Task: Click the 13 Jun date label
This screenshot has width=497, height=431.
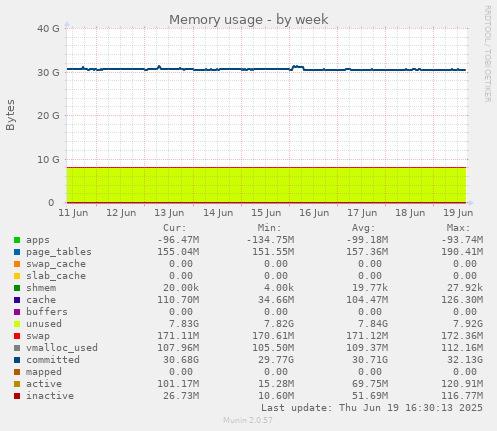Action: click(169, 213)
